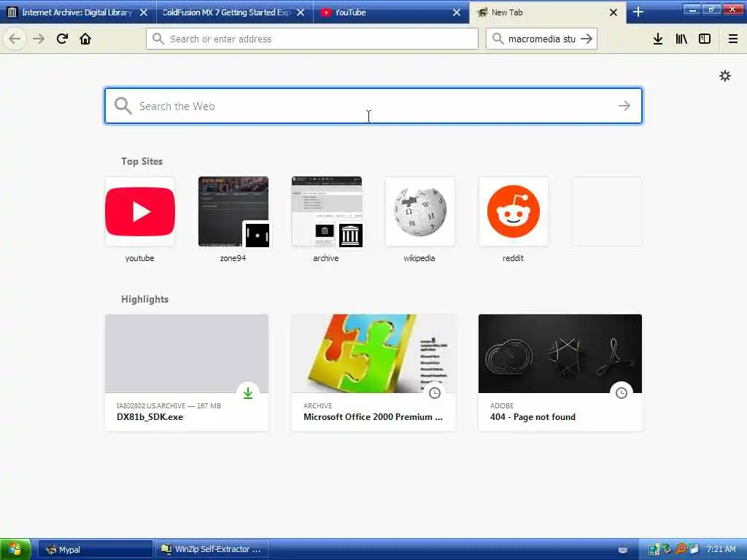Toggle the sidebar icon

(705, 39)
